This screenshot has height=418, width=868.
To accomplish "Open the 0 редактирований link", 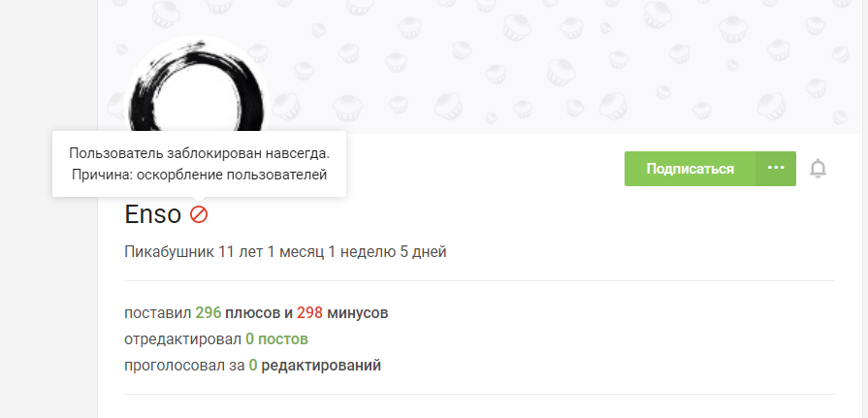I will tap(315, 366).
